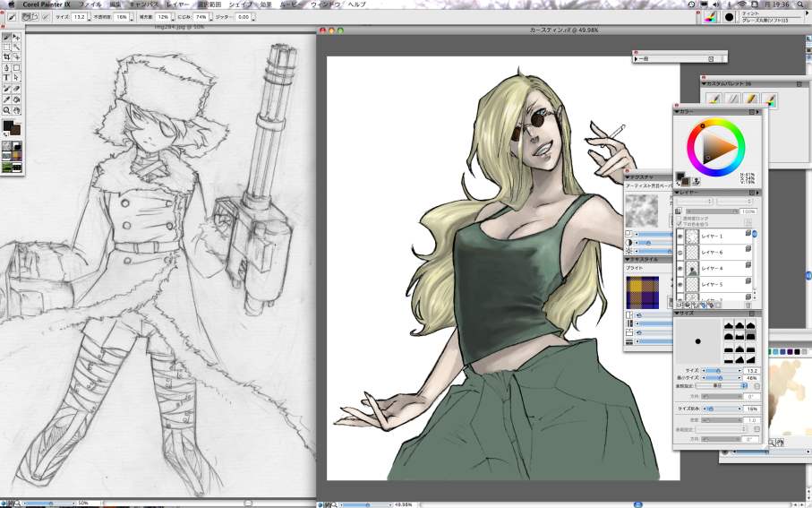Select レイヤー 6 in the layer list
Screen dimensions: 812x508
712,253
